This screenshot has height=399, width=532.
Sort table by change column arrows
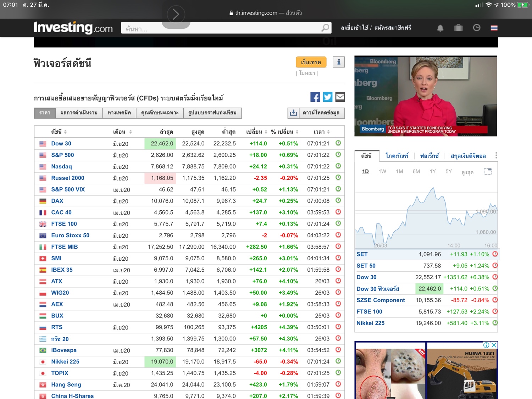tap(266, 132)
